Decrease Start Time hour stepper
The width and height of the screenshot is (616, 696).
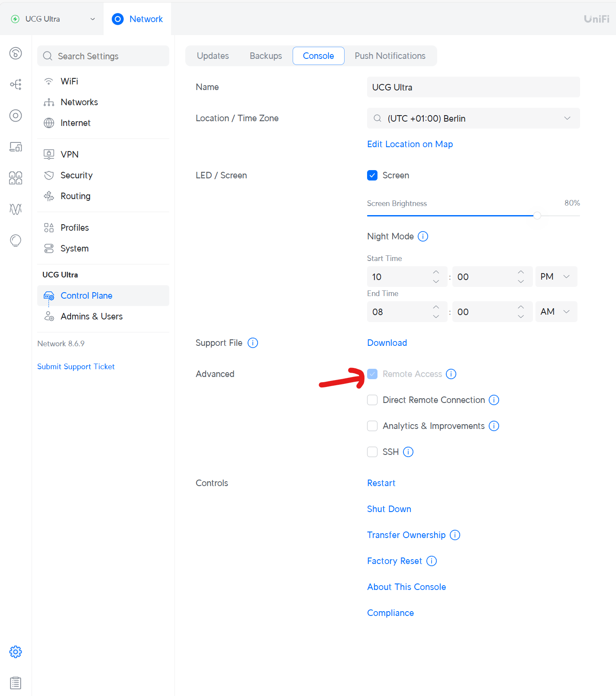click(x=436, y=281)
